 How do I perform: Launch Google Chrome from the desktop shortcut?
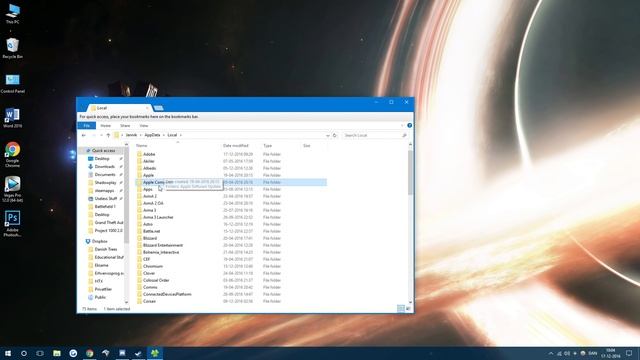[13, 154]
